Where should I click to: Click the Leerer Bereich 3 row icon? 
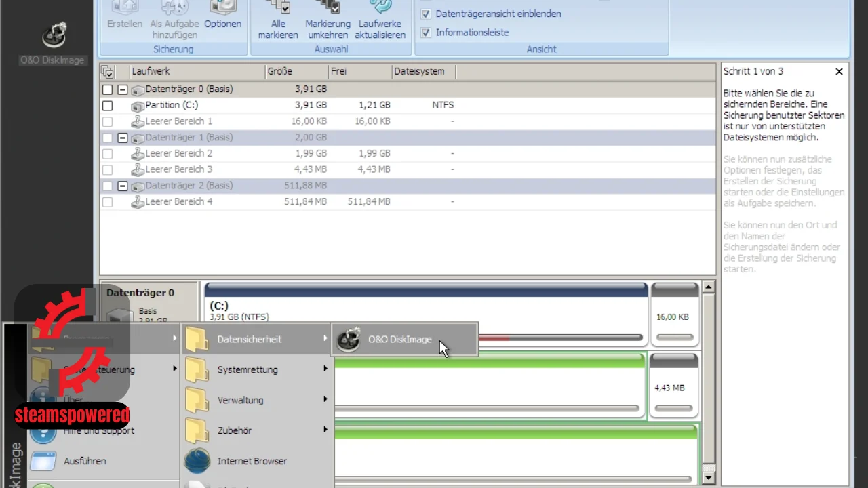138,169
